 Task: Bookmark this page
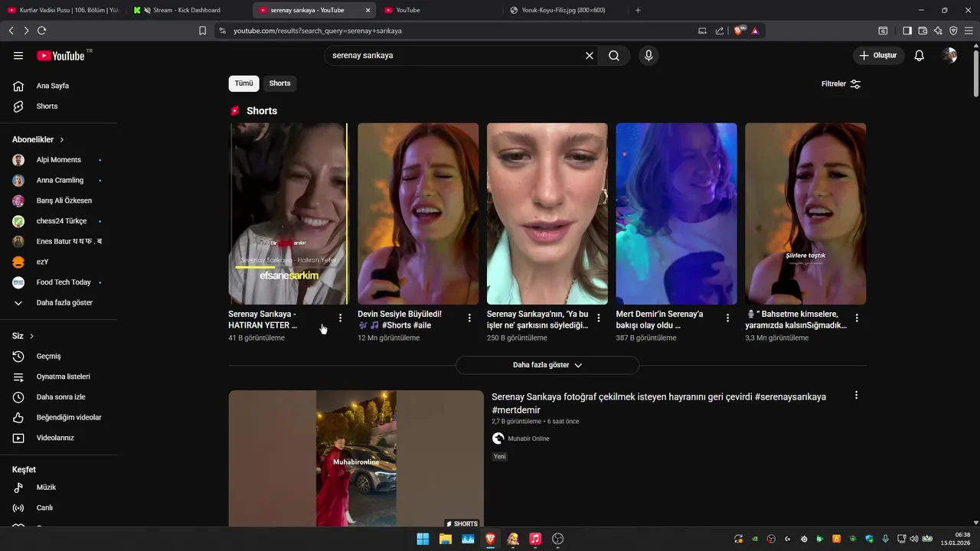(x=202, y=31)
